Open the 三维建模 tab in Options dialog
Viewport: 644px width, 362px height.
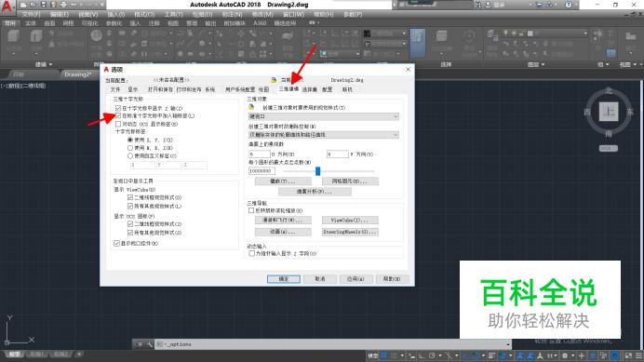[288, 88]
